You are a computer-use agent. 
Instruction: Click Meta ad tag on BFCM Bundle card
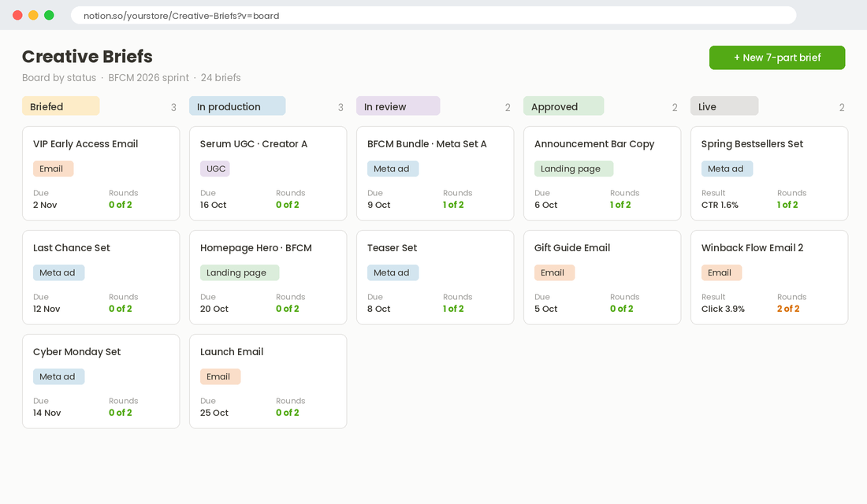pos(393,169)
